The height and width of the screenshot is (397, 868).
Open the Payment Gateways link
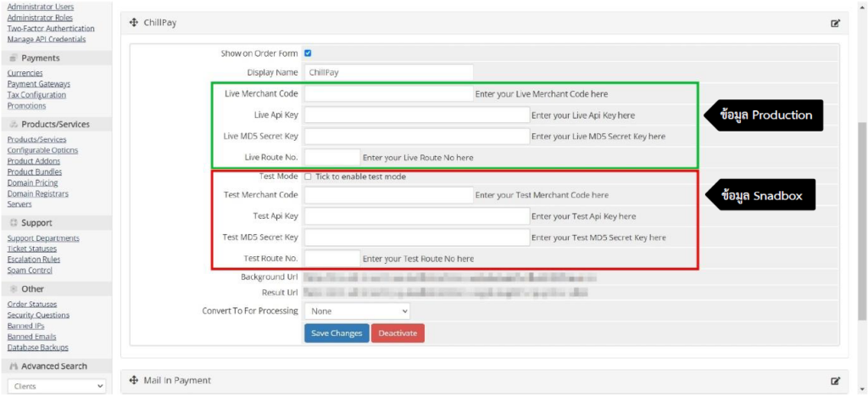click(x=39, y=84)
